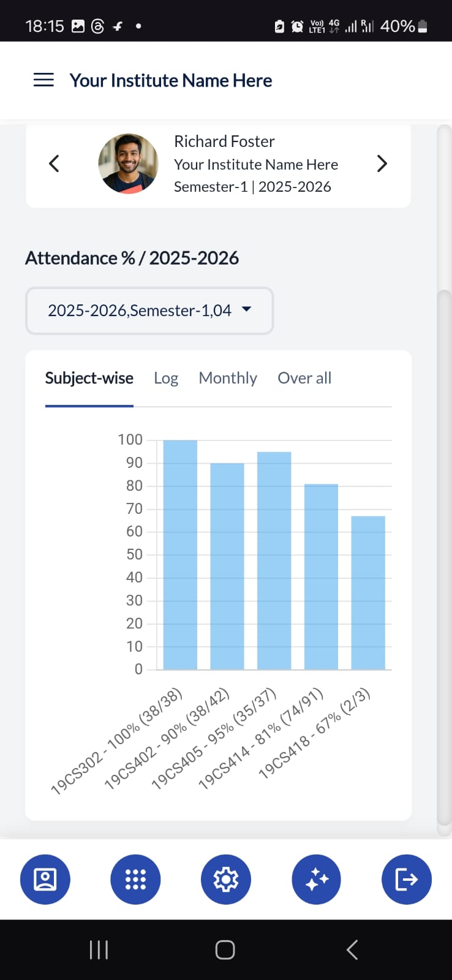Open the Over all attendance view
This screenshot has width=452, height=980.
coord(304,378)
